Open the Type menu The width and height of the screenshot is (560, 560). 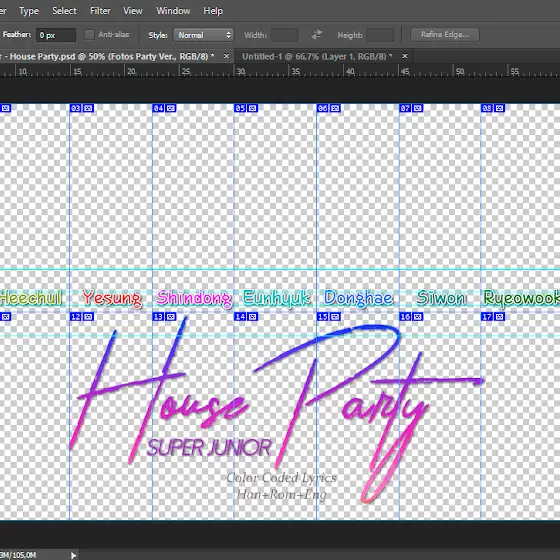[29, 11]
